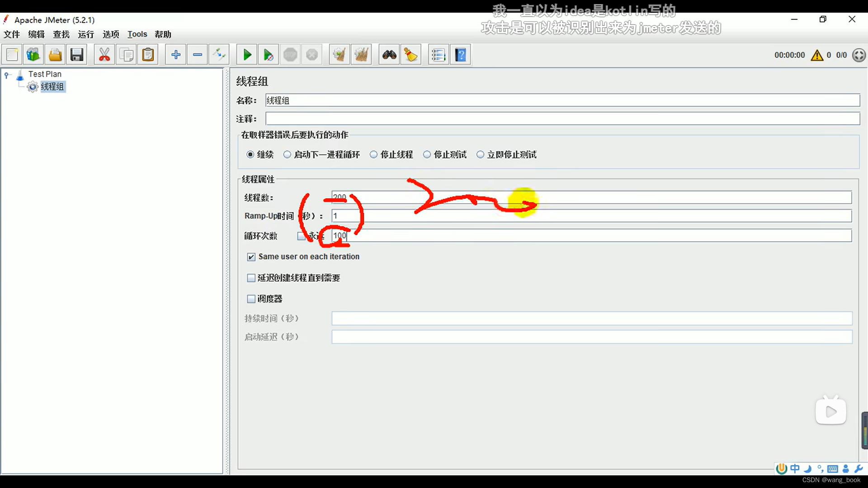868x488 pixels.
Task: Click the 注释 input field
Action: coord(562,119)
